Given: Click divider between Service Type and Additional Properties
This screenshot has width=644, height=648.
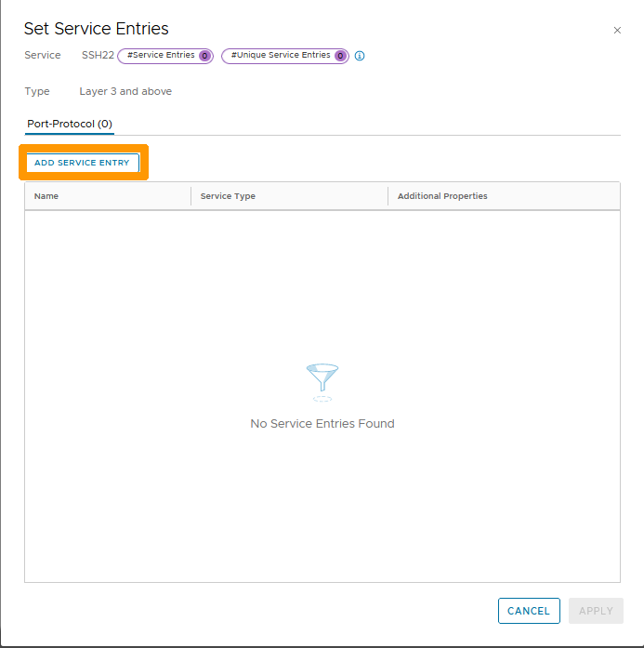Looking at the screenshot, I should [x=388, y=196].
